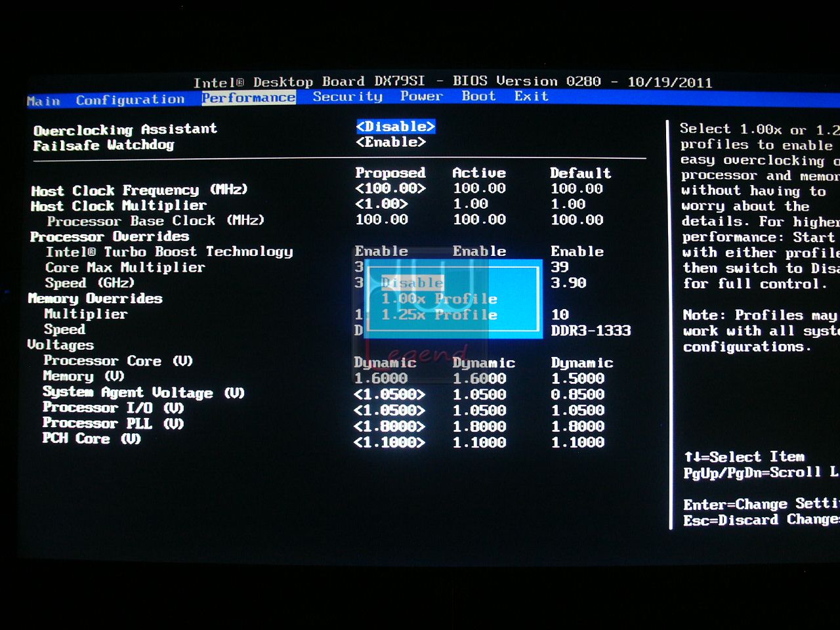
Task: Click the PCH Core (V) label
Action: [x=92, y=438]
